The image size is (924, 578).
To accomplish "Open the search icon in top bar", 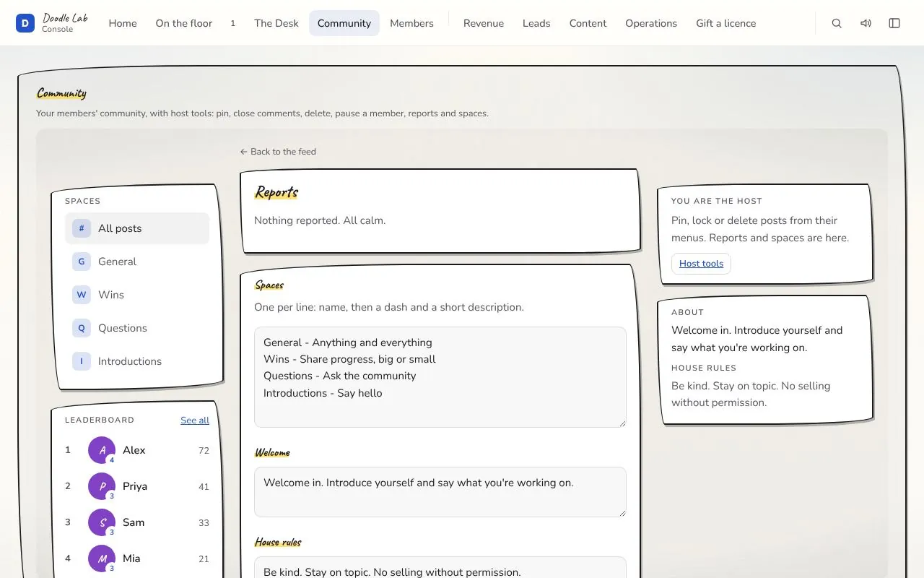I will [x=837, y=23].
